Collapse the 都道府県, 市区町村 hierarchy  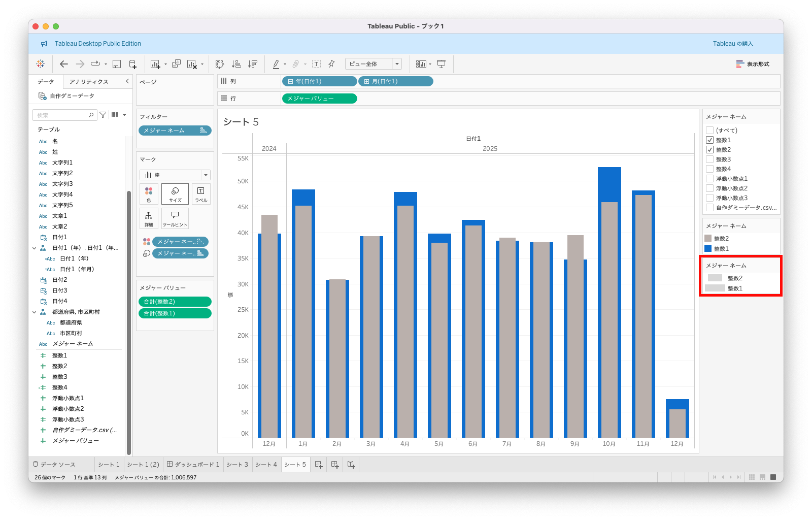[35, 312]
